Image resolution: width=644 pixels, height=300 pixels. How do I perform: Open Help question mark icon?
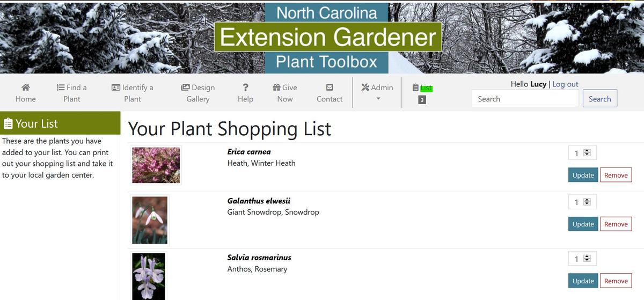[245, 87]
